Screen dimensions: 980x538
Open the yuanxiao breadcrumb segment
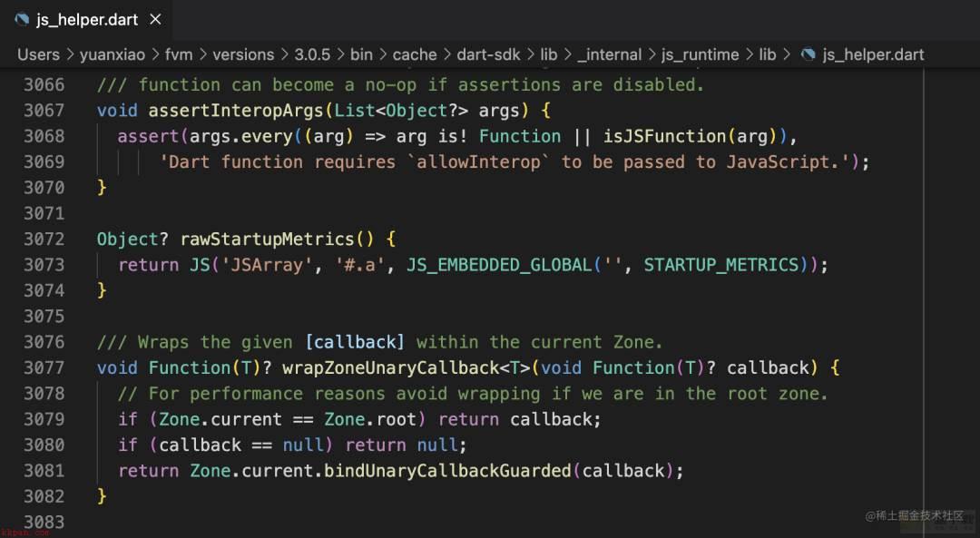113,55
